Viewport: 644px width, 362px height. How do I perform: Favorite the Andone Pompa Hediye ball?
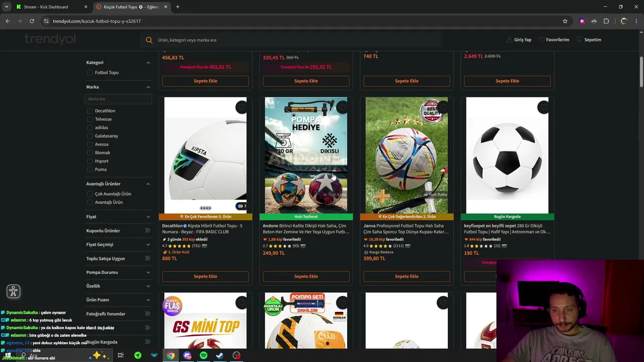pyautogui.click(x=342, y=107)
